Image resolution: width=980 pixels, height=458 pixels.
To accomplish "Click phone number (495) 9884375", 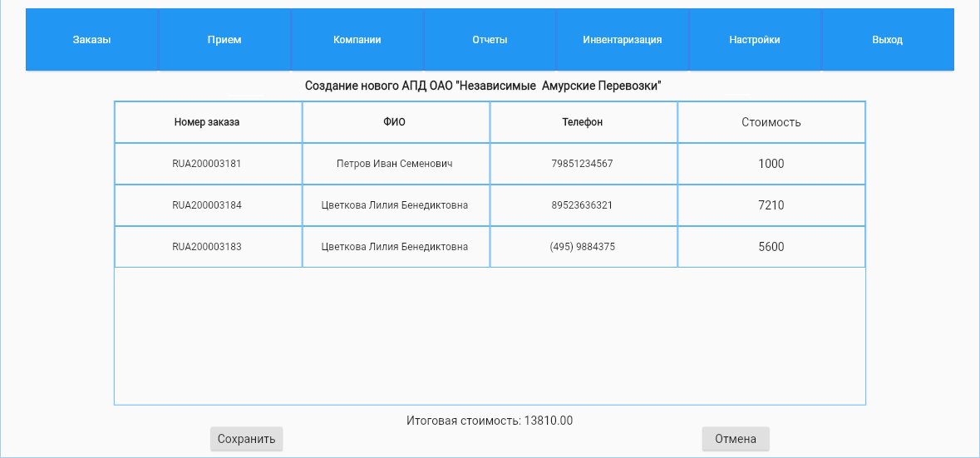I will point(583,246).
